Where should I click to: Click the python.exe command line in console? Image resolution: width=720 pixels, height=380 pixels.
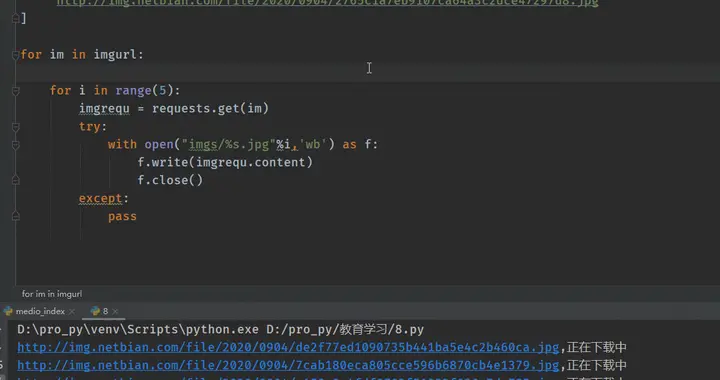(x=220, y=330)
